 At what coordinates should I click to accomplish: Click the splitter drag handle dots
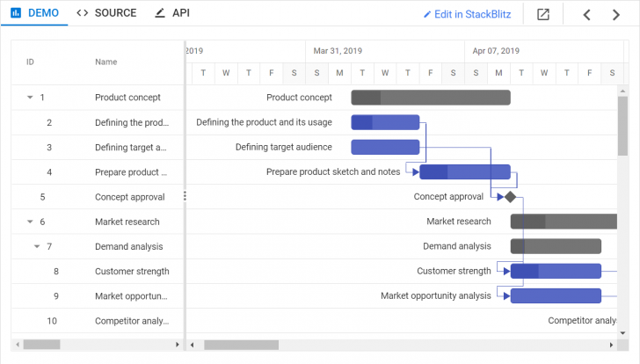click(185, 196)
